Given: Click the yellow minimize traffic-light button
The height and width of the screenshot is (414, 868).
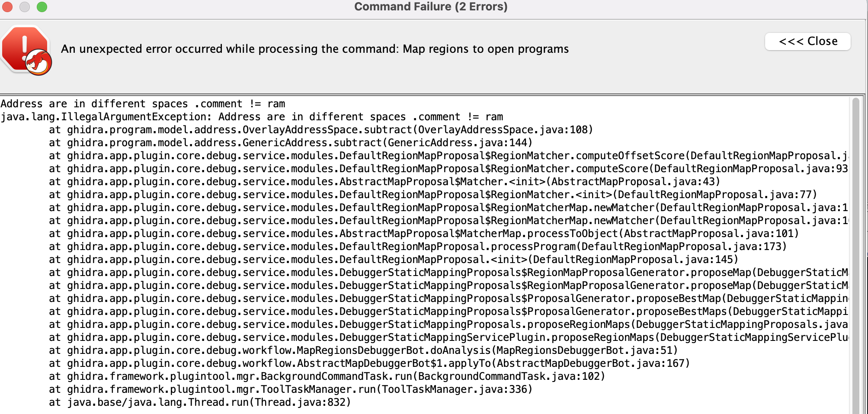Looking at the screenshot, I should click(25, 7).
